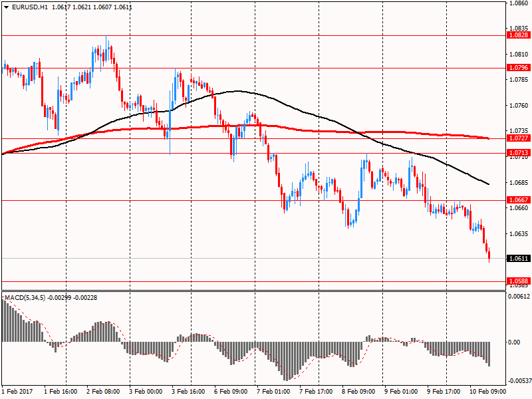Viewport: 532px width, 399px height.
Task: Select the MACD scale value 0.00612
Action: [519, 296]
